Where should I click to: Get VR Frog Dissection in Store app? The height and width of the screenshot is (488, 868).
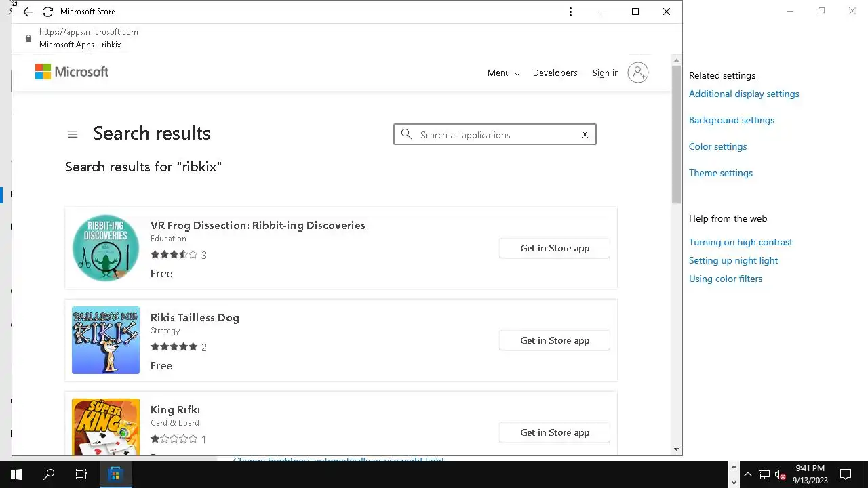555,248
